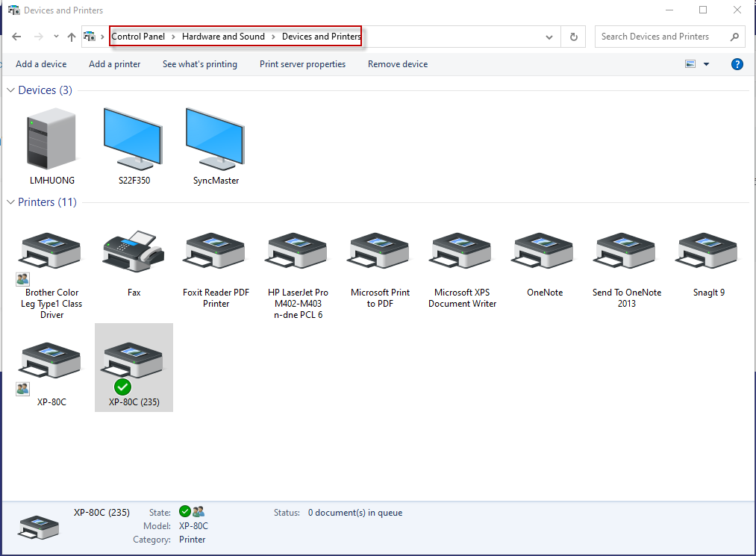Click Remove device
Viewport: 756px width, 556px height.
[x=398, y=64]
